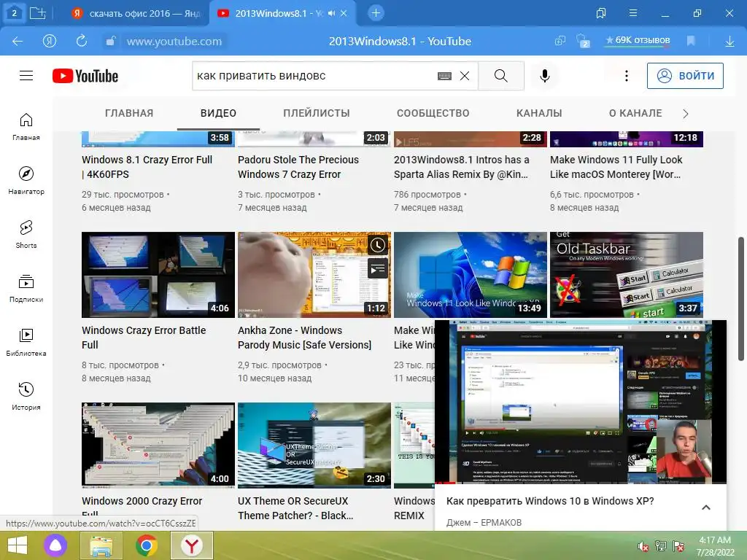Open Как превратить Windows 10 mini player title
Image resolution: width=747 pixels, height=560 pixels.
tap(550, 501)
